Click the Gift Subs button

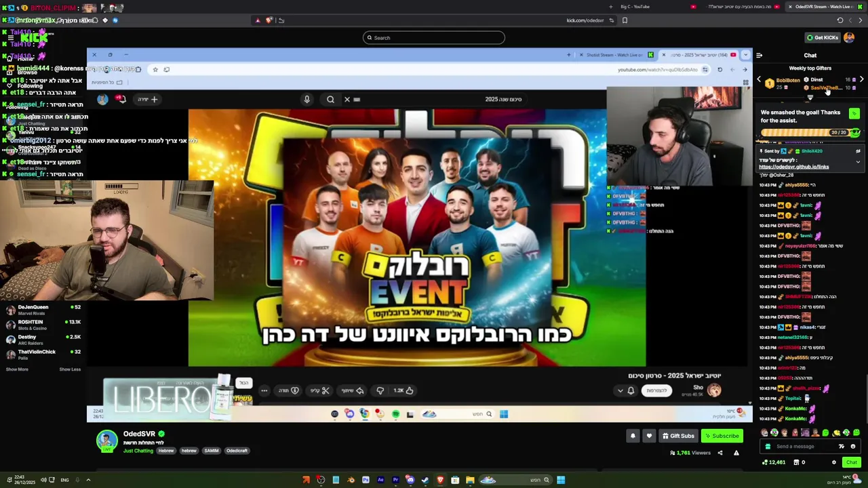tap(678, 436)
